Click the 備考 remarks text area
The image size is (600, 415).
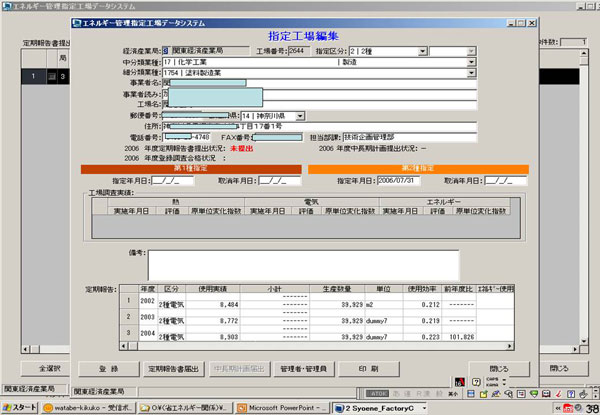303,265
